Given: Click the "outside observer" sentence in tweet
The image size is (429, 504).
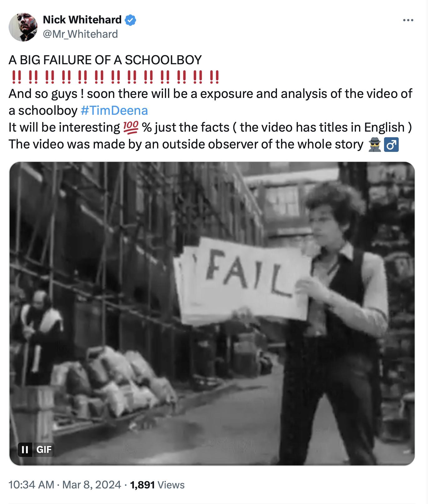Looking at the screenshot, I should tap(186, 144).
